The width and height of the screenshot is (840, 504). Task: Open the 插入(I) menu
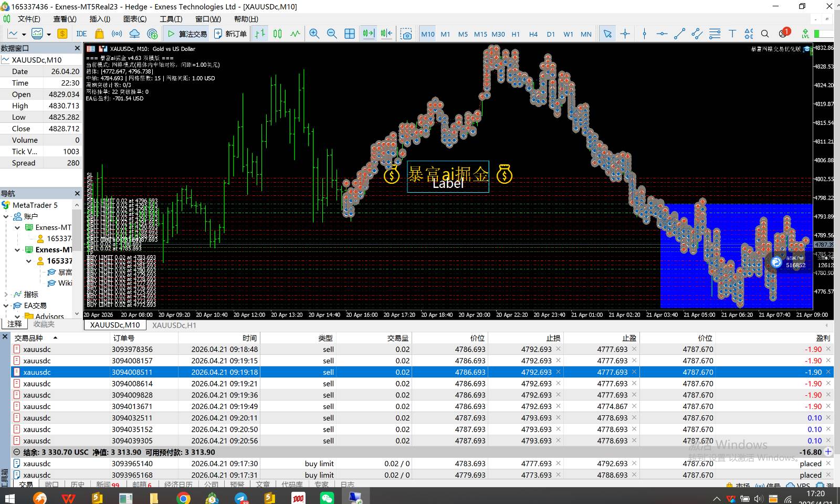coord(100,19)
